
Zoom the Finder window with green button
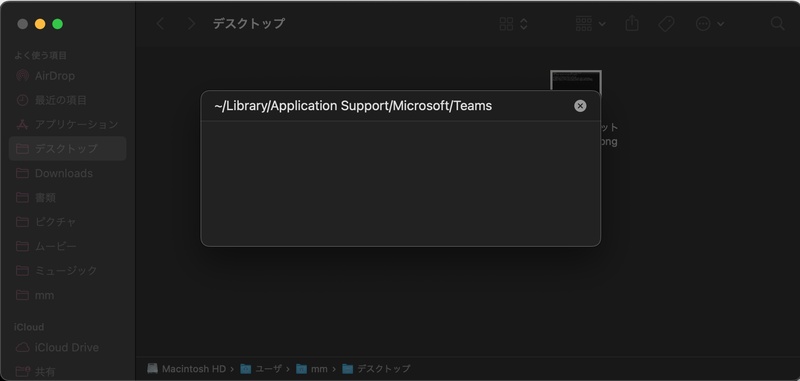tap(58, 24)
